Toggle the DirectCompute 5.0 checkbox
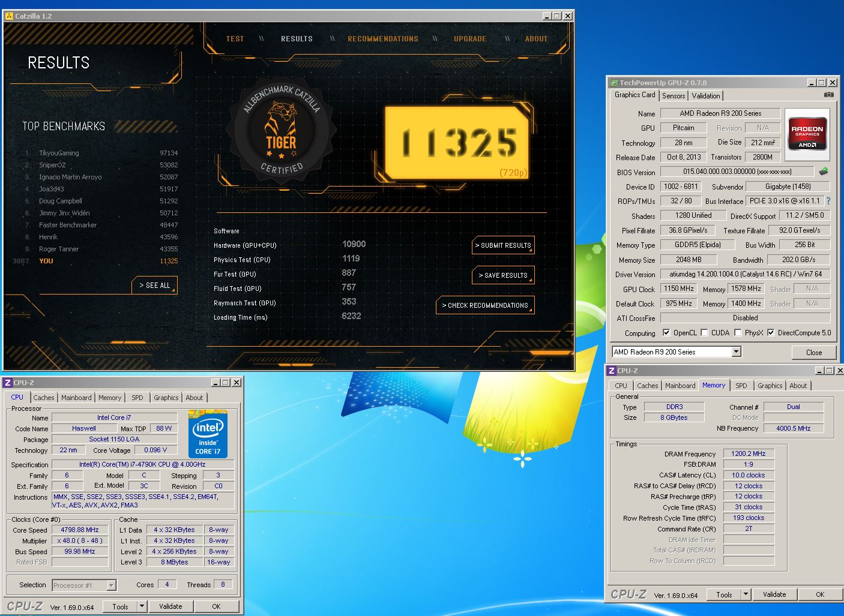 coord(771,332)
